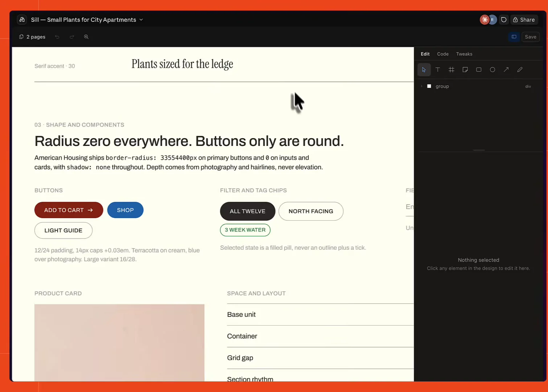
Task: Click the PRODUCT CARD label
Action: click(x=58, y=294)
